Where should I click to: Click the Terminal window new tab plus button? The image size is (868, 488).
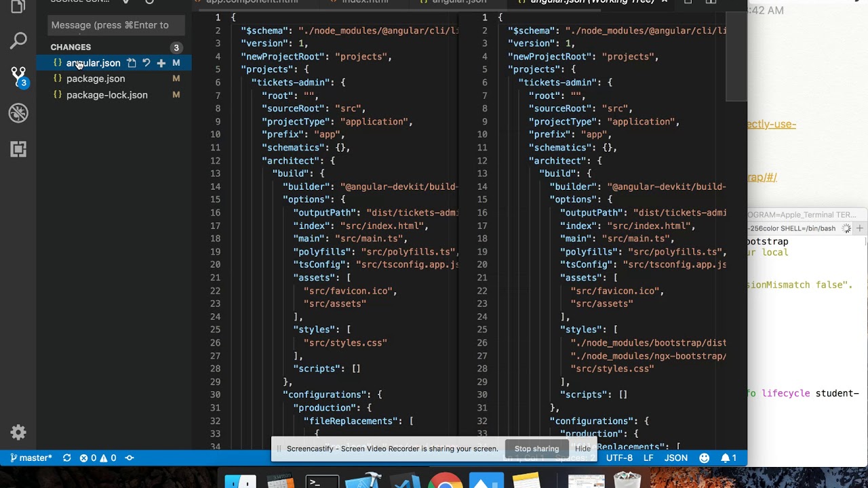(x=860, y=228)
